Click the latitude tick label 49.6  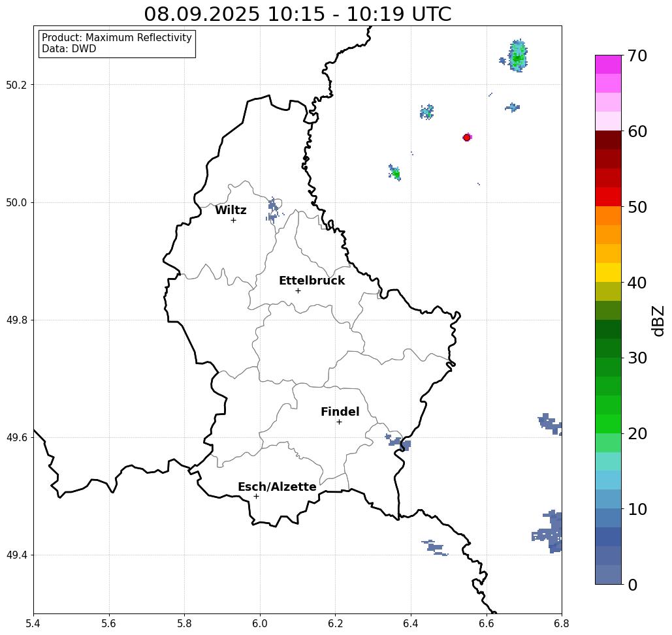[16, 438]
